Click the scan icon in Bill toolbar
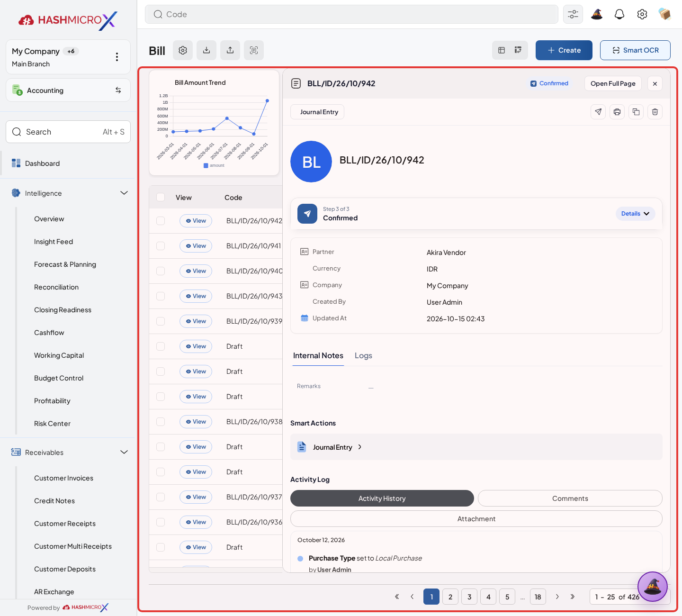 click(254, 50)
